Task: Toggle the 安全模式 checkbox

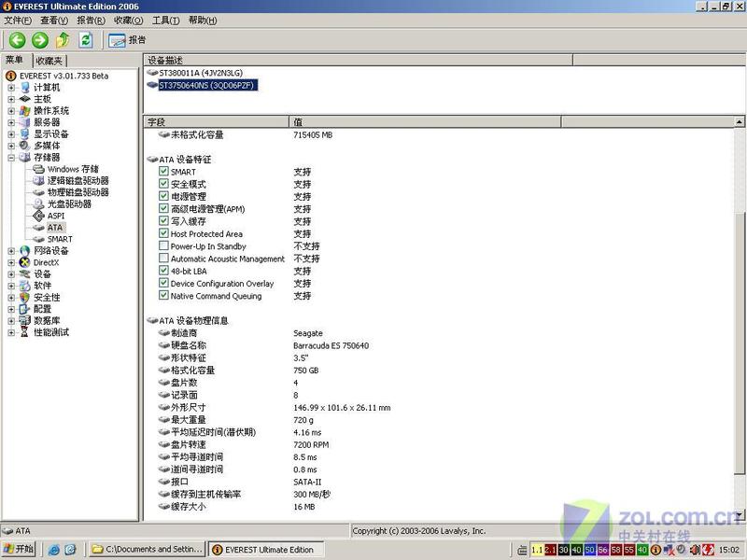Action: point(164,183)
